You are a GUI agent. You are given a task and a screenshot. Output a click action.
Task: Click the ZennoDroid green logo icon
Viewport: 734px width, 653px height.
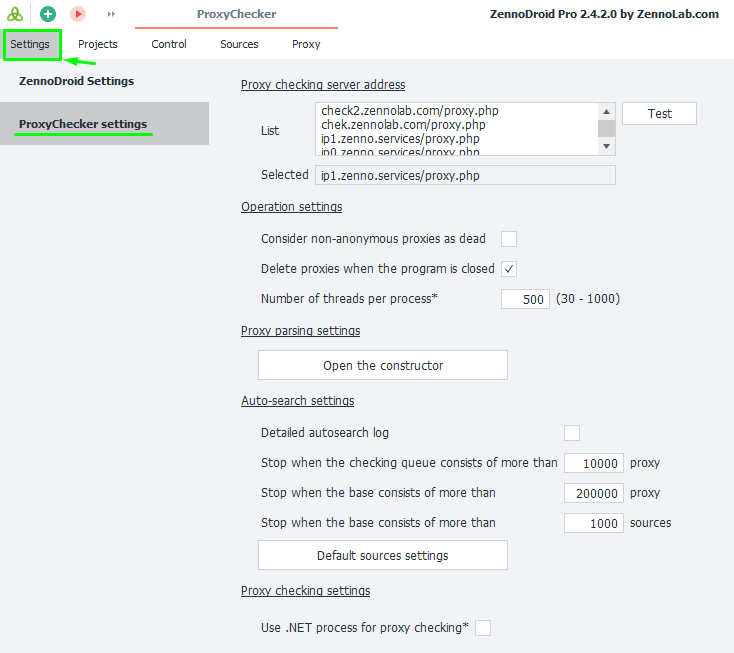point(15,14)
